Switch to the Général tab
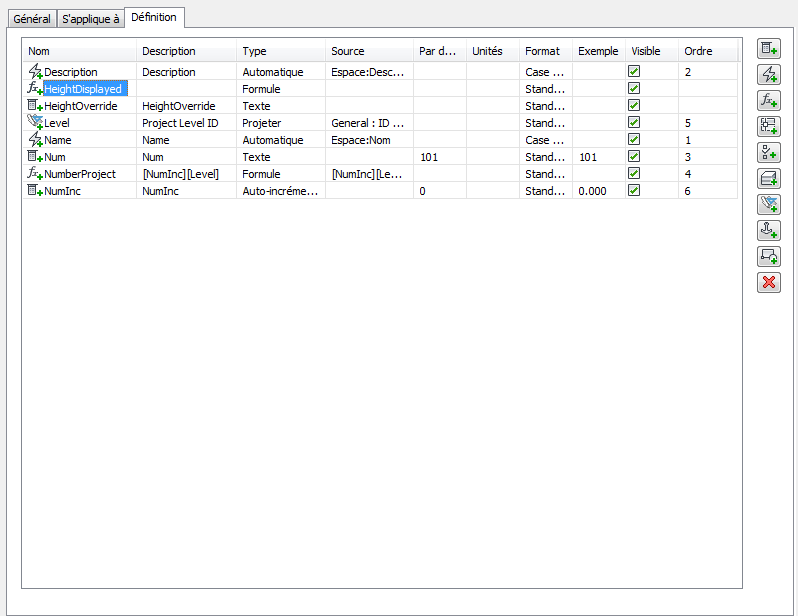 [32, 19]
